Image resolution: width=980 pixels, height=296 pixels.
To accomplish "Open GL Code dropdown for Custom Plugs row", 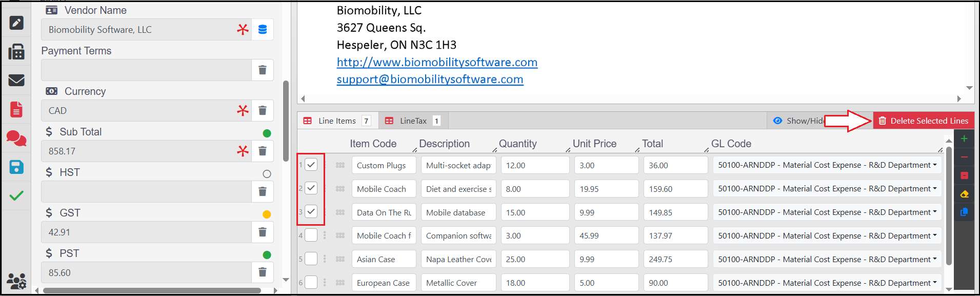I will [827, 165].
